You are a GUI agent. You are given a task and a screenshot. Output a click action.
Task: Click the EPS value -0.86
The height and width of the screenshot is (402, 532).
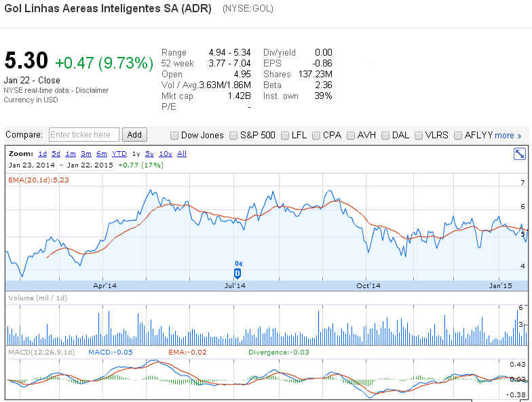[x=322, y=64]
